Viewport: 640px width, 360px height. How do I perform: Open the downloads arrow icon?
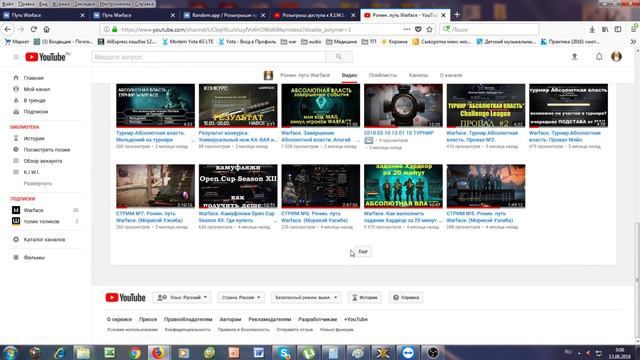592,29
